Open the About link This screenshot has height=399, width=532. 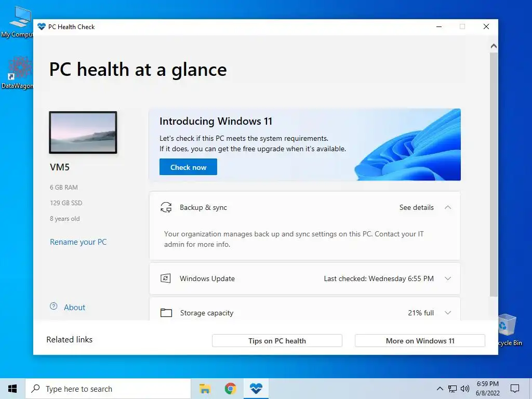tap(75, 308)
